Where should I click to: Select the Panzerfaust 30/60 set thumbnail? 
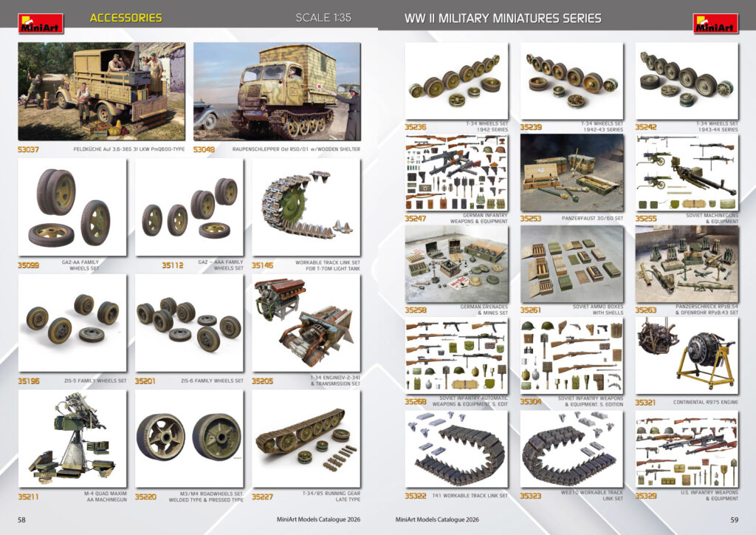pos(571,173)
